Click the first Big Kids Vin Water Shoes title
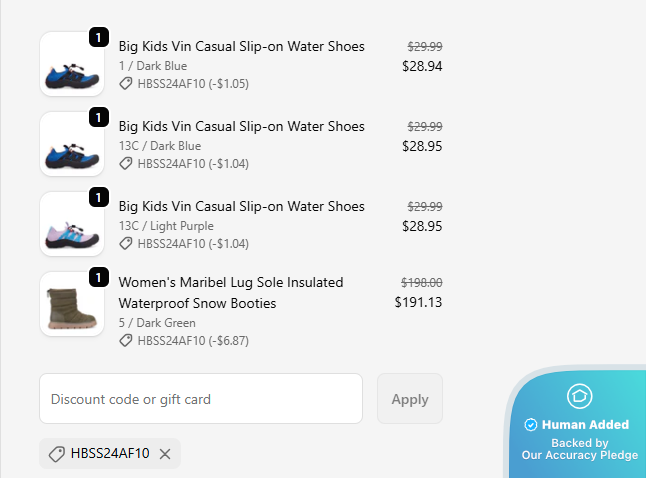 pos(241,46)
